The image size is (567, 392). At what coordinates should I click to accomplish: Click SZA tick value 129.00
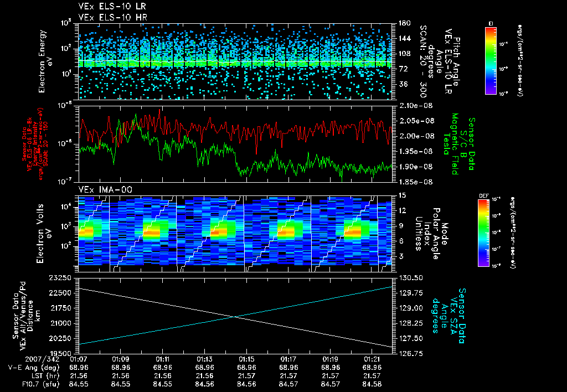click(x=411, y=308)
